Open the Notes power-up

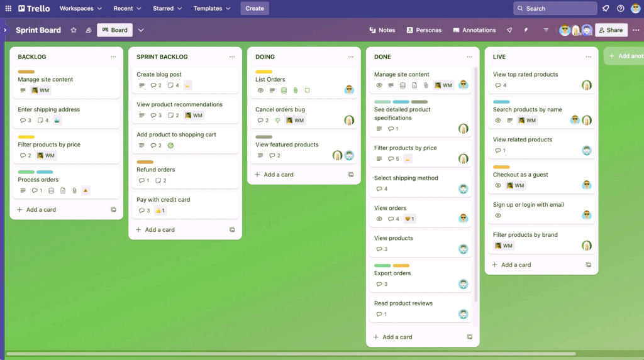point(382,30)
